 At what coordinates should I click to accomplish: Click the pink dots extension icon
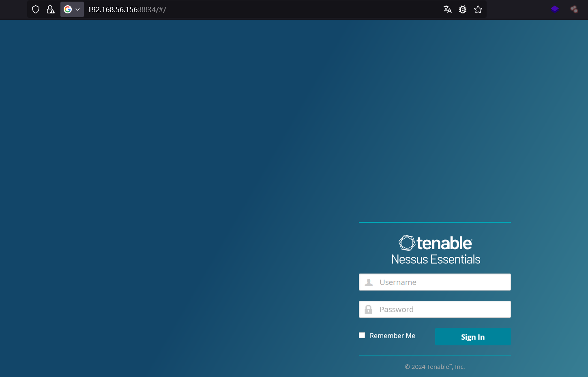click(574, 9)
